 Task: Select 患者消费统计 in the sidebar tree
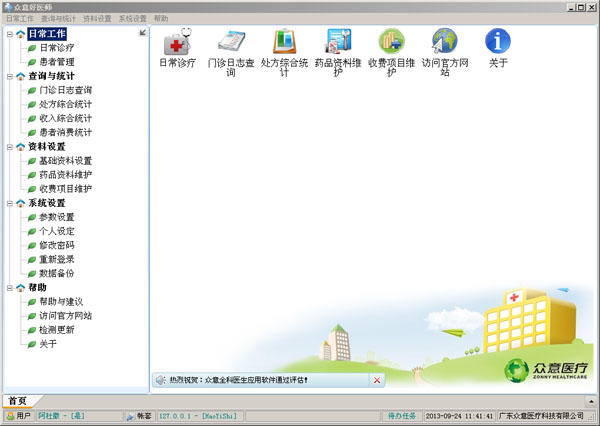pyautogui.click(x=65, y=133)
